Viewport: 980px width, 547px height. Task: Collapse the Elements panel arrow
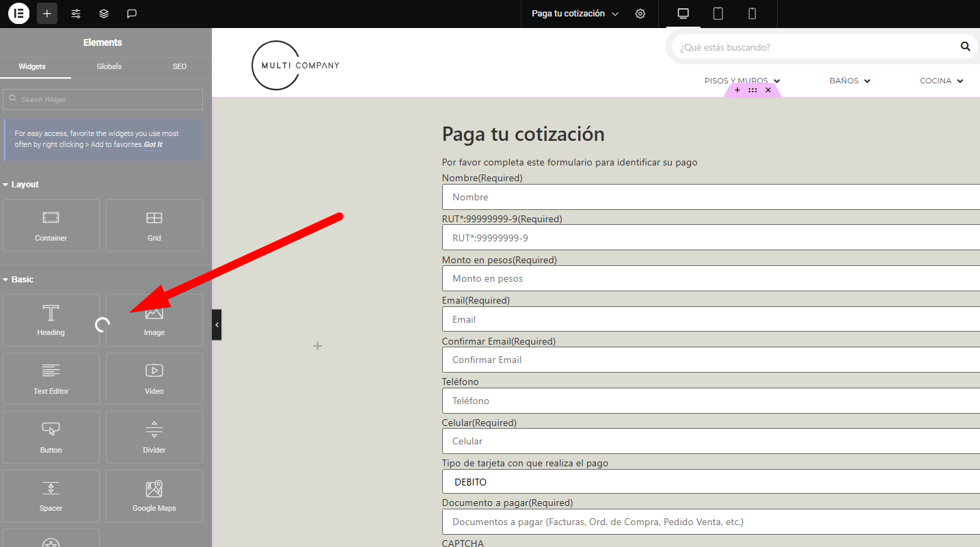pyautogui.click(x=217, y=325)
